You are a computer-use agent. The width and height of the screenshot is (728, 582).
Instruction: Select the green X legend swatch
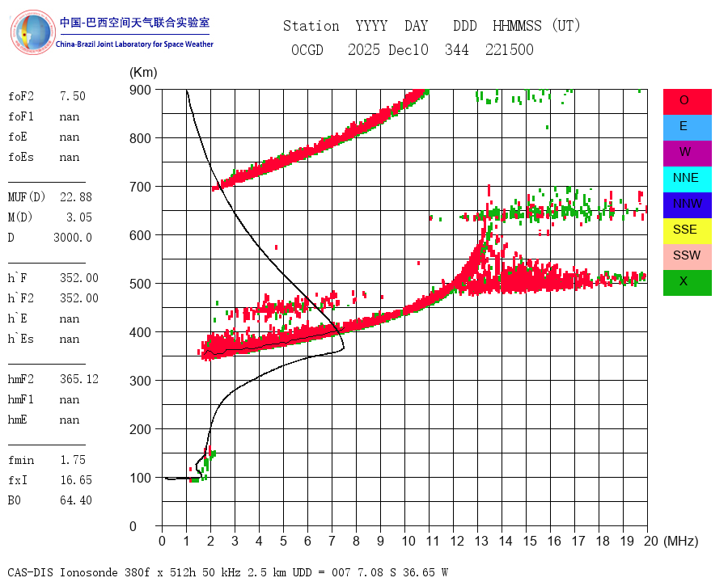[x=687, y=283]
